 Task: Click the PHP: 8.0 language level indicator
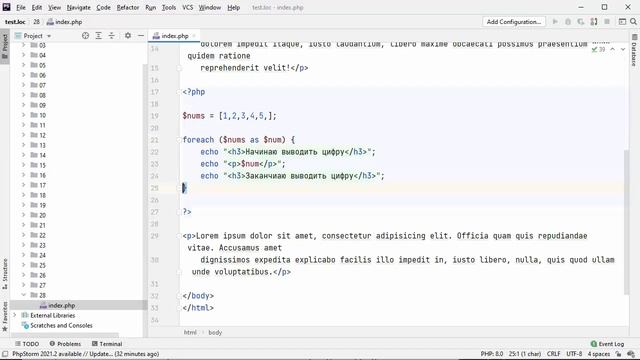tap(491, 354)
